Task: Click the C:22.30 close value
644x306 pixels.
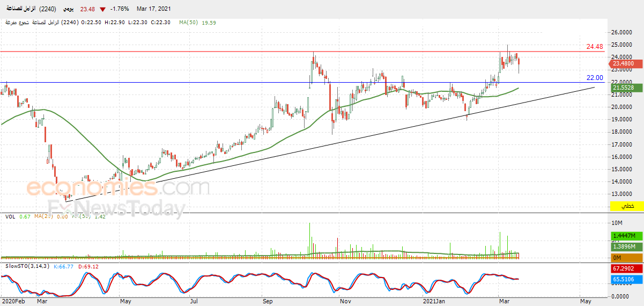Action: coord(160,23)
